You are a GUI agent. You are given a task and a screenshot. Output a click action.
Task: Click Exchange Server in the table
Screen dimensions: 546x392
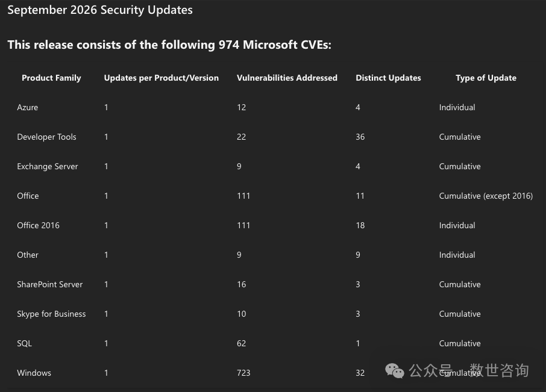pos(48,167)
